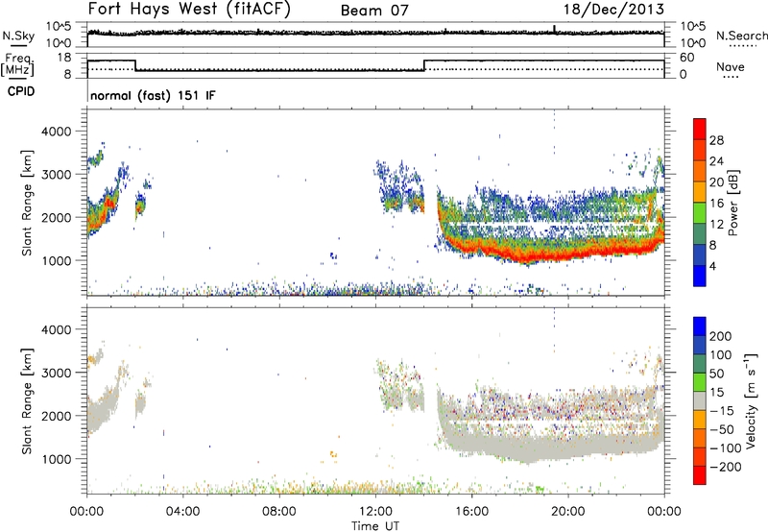The image size is (768, 532).
Task: Click the '4' power scale value
Action: pyautogui.click(x=712, y=266)
